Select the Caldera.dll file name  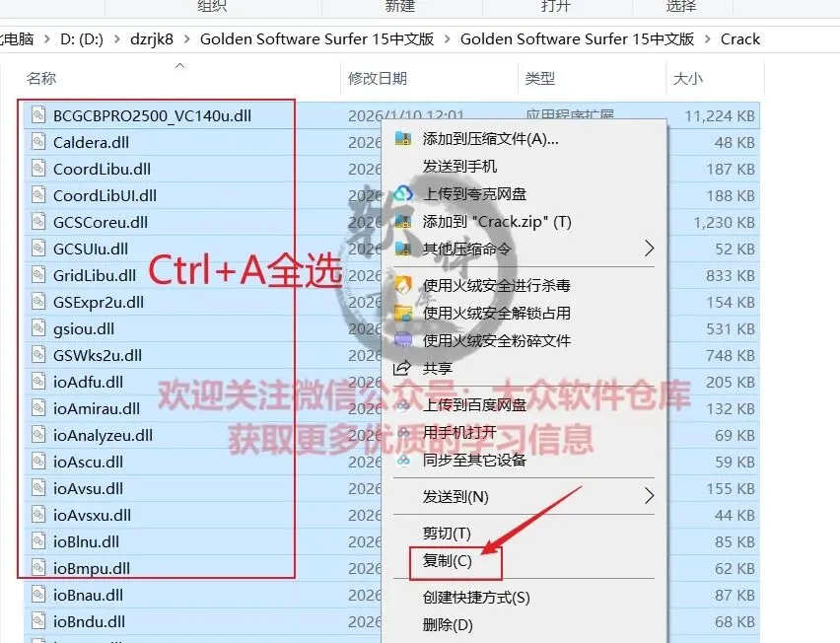point(91,142)
